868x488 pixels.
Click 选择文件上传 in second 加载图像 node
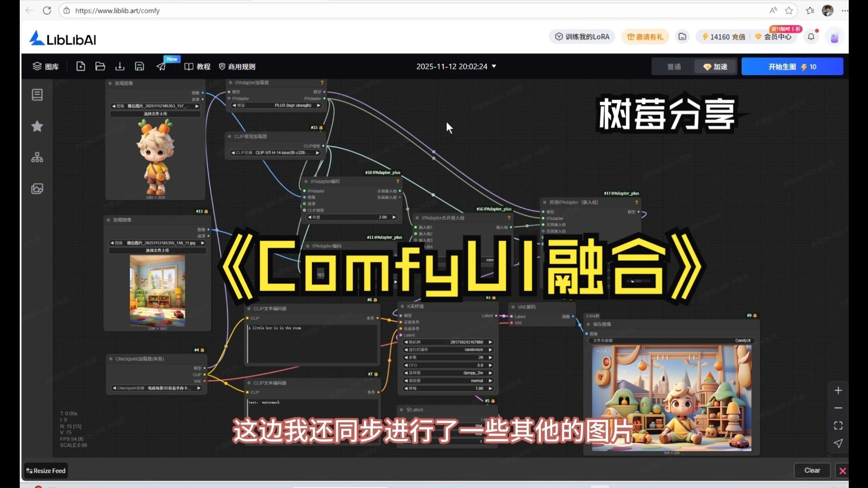(x=157, y=251)
